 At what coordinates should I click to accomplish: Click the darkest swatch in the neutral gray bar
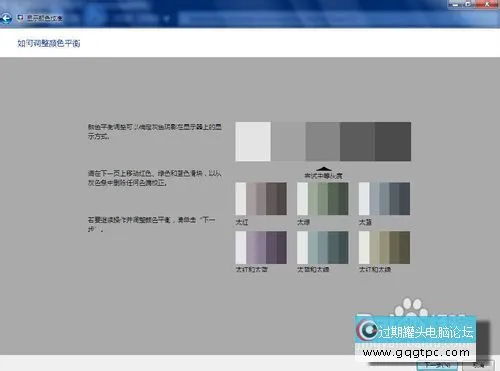393,142
